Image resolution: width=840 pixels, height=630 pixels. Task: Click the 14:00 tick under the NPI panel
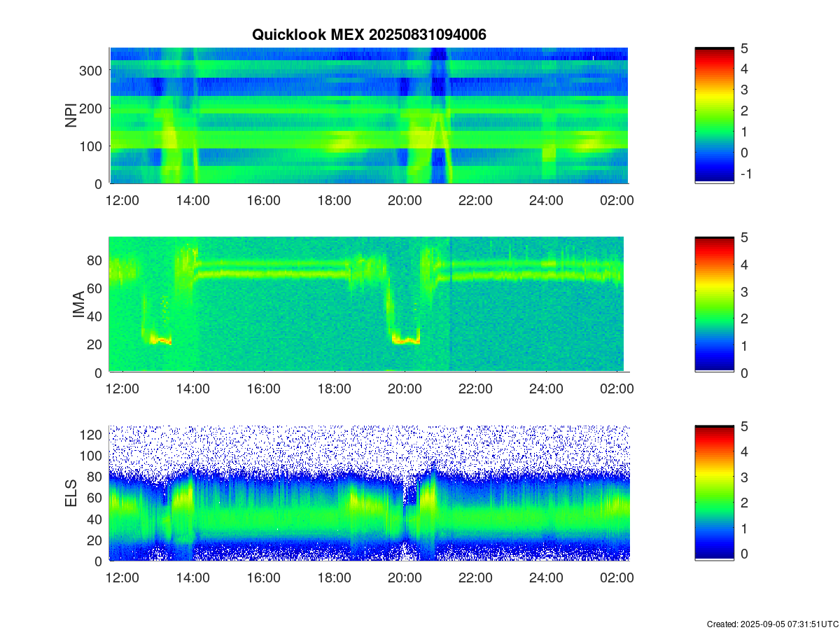(192, 200)
